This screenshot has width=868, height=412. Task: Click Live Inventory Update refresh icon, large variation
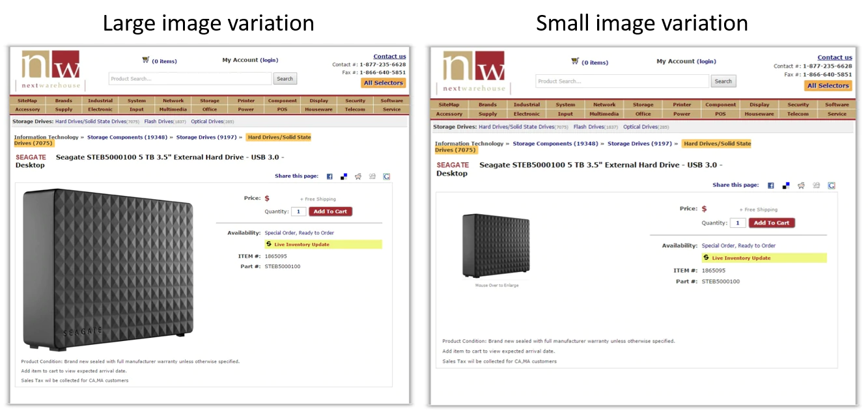tap(269, 244)
